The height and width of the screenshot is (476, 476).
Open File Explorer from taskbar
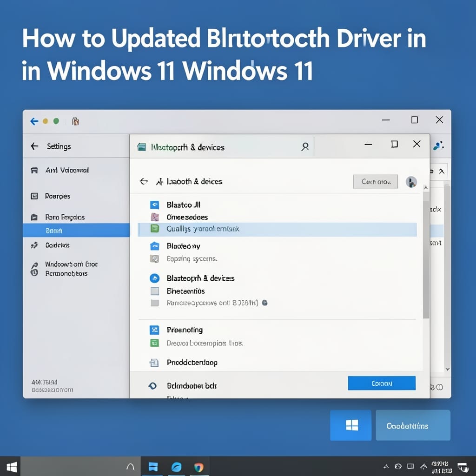(x=153, y=467)
